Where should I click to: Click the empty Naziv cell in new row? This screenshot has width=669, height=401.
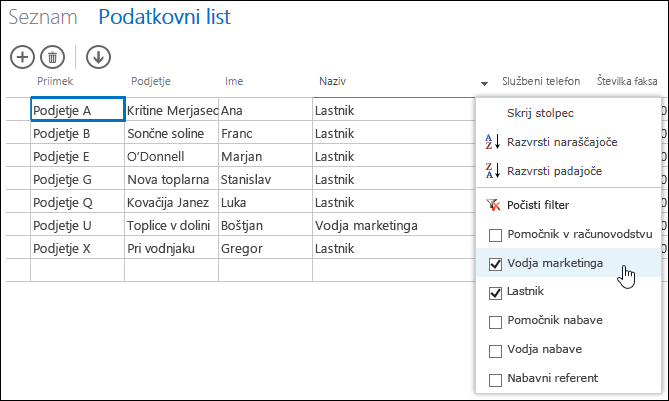394,270
